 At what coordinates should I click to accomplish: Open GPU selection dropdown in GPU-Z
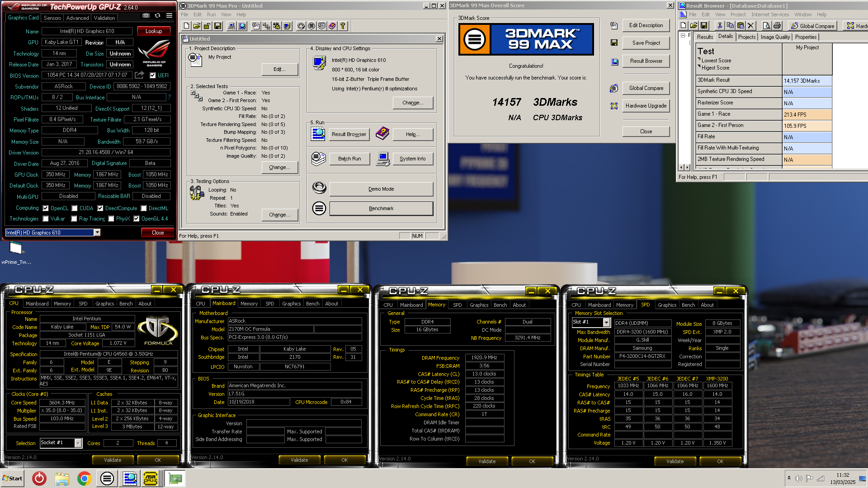click(97, 232)
